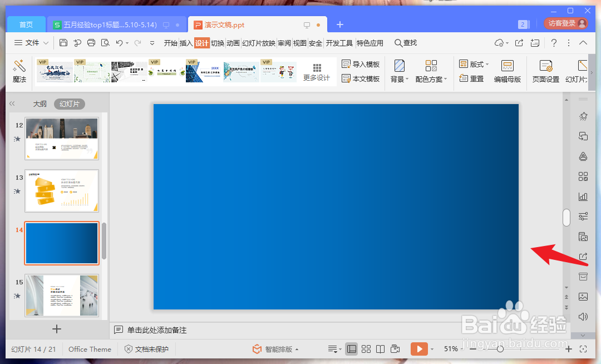Click the 访客登录 login button
The height and width of the screenshot is (364, 601).
(564, 24)
